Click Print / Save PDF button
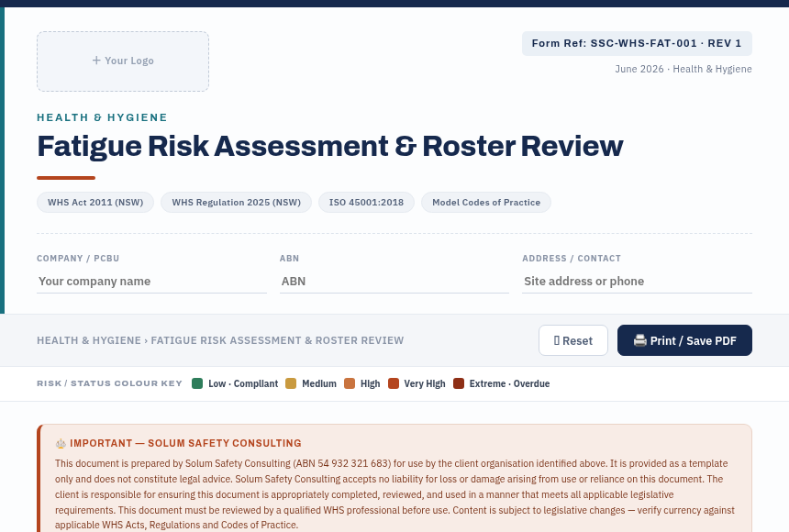This screenshot has width=789, height=532. coord(684,340)
